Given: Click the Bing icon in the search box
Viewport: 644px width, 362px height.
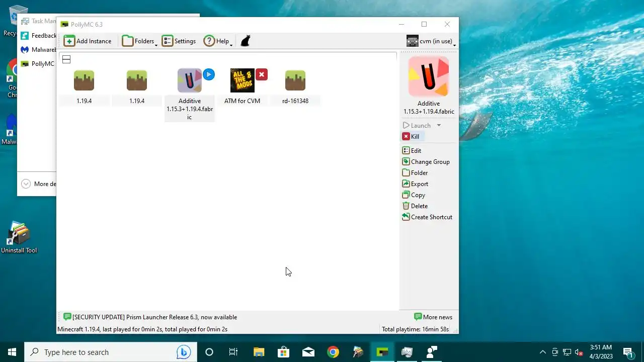Looking at the screenshot, I should pos(183,352).
